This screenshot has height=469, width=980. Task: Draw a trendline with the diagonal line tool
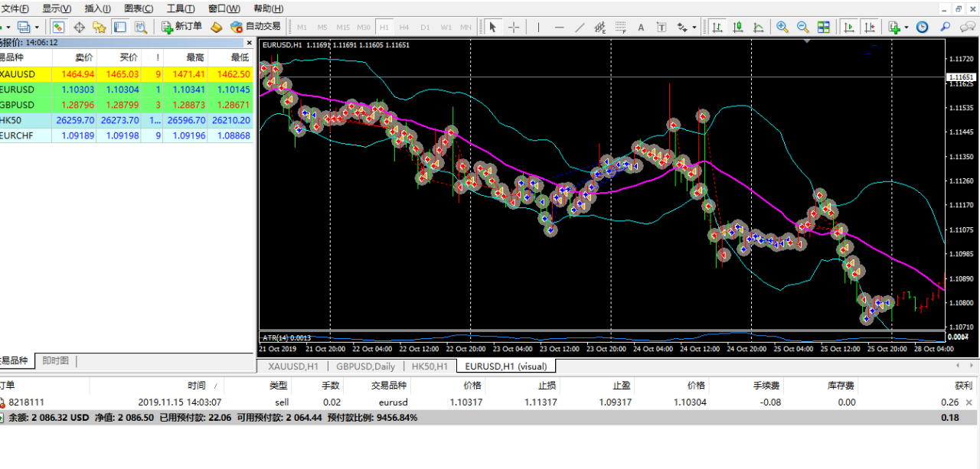[580, 27]
